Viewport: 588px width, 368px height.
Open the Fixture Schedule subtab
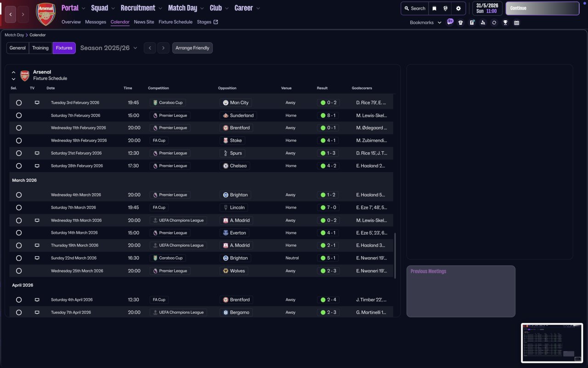coord(175,22)
